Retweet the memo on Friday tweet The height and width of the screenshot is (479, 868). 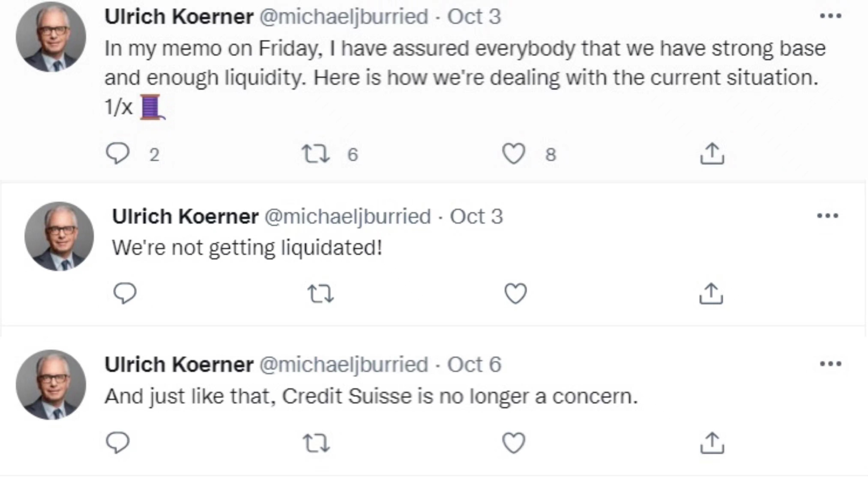315,154
